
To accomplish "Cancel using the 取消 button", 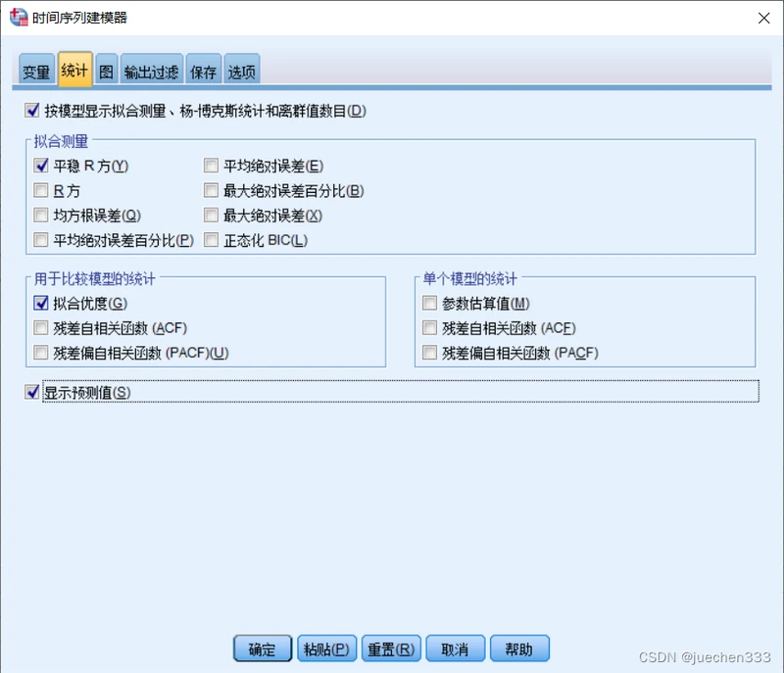I will [x=455, y=649].
